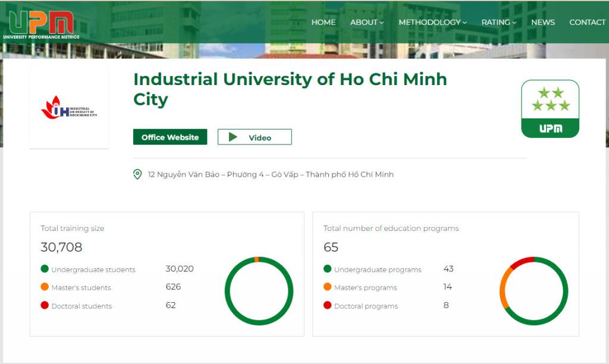Screen dimensions: 609x364
Task: Open the CONTACT menu item
Action: (587, 22)
